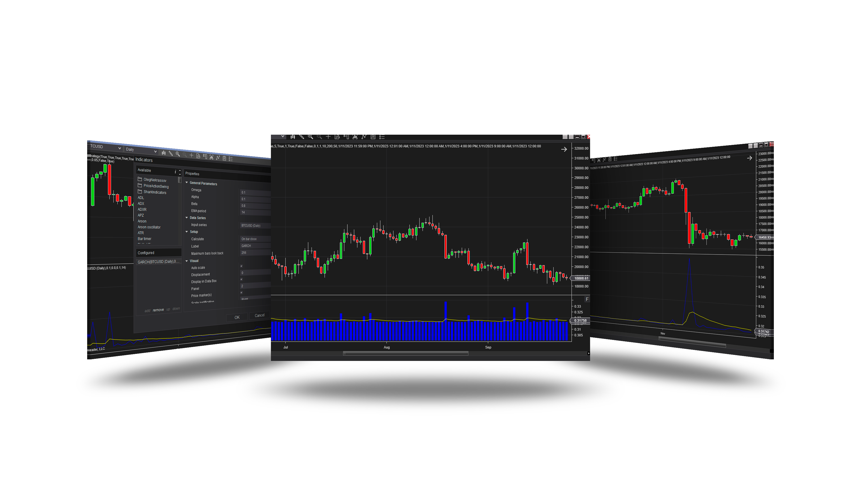
Task: Open the Data Box icon in center toolbar
Action: pos(337,137)
